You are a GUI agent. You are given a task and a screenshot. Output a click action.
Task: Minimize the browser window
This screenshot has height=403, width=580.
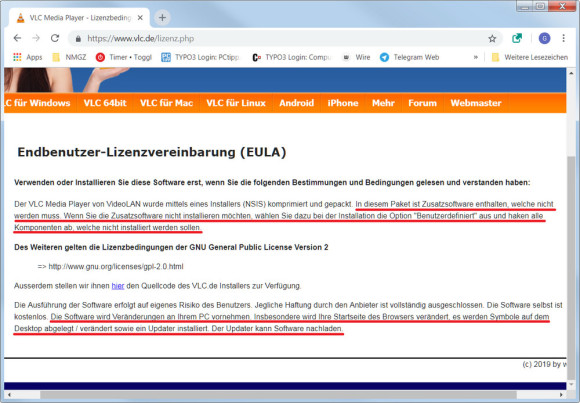(525, 6)
